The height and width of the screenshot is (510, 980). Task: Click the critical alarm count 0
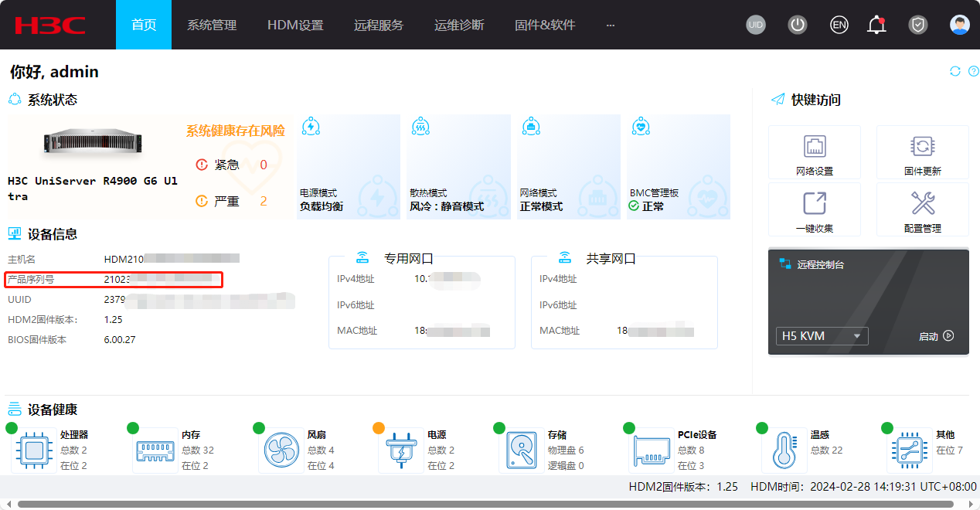264,165
